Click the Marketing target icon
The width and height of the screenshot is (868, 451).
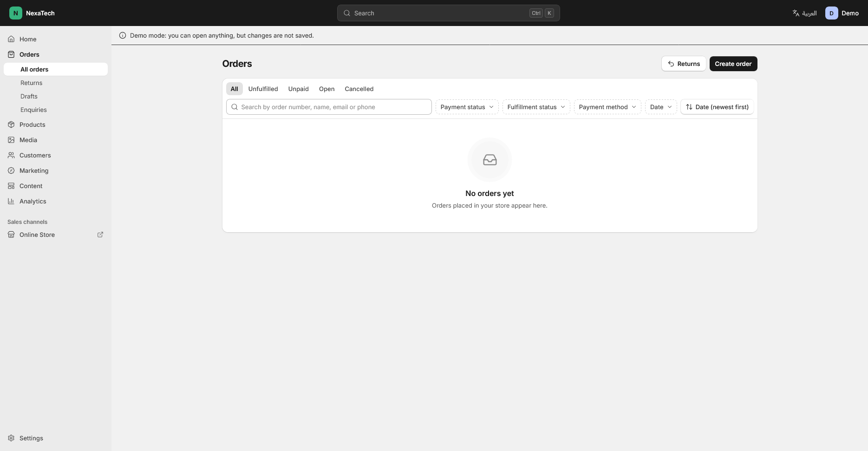click(x=11, y=170)
